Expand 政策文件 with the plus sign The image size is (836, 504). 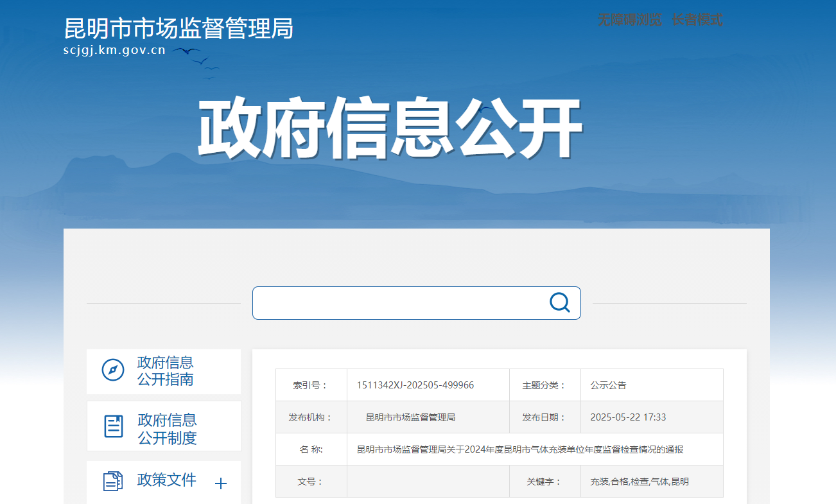point(221,483)
